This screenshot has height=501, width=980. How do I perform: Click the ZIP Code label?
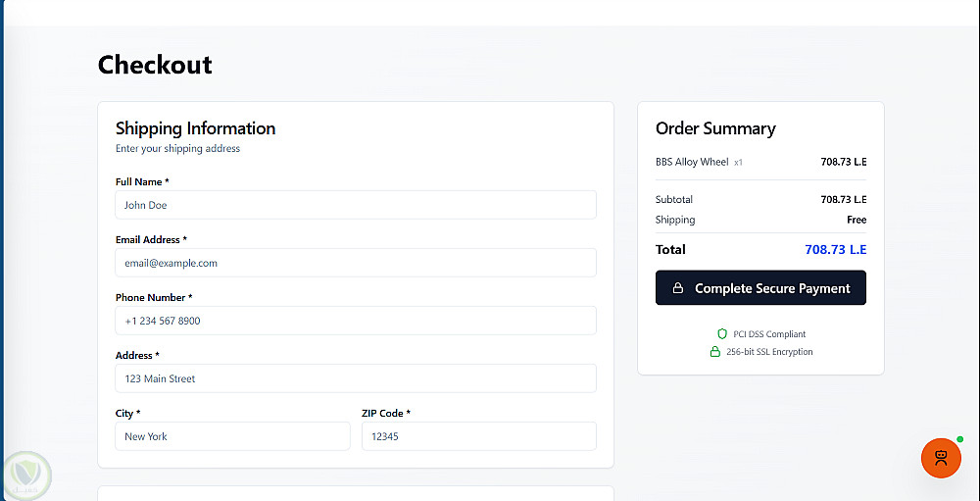(x=385, y=413)
